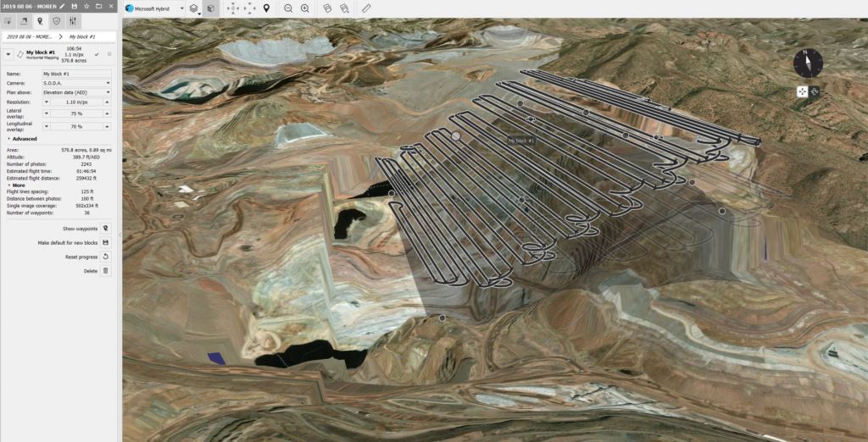868x442 pixels.
Task: Decrease Longitudinal overlap with the down arrow
Action: pyautogui.click(x=46, y=127)
